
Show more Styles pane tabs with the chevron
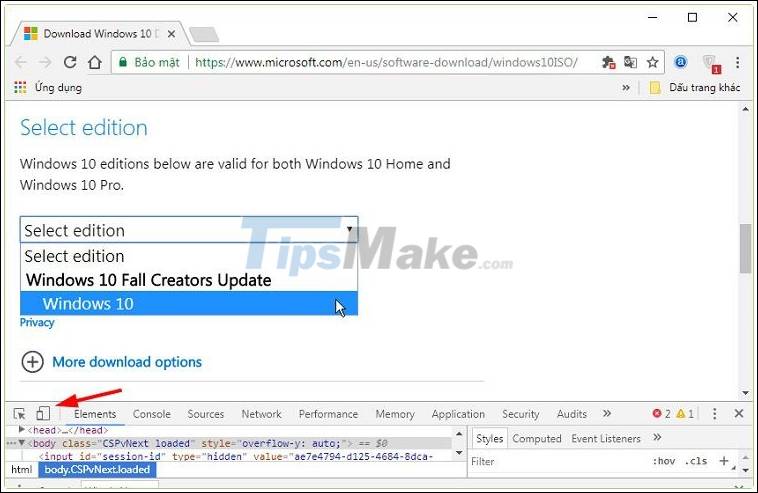point(656,437)
